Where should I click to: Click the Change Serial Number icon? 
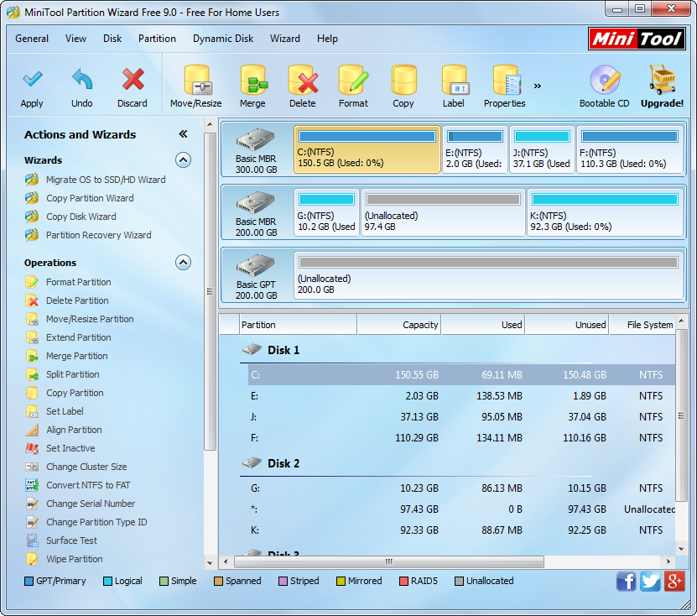pyautogui.click(x=32, y=504)
